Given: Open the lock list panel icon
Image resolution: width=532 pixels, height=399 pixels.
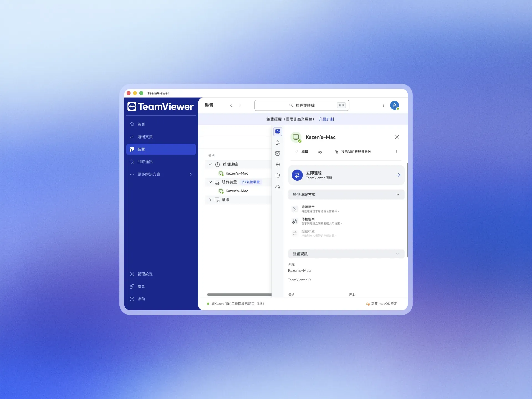Looking at the screenshot, I should [278, 143].
